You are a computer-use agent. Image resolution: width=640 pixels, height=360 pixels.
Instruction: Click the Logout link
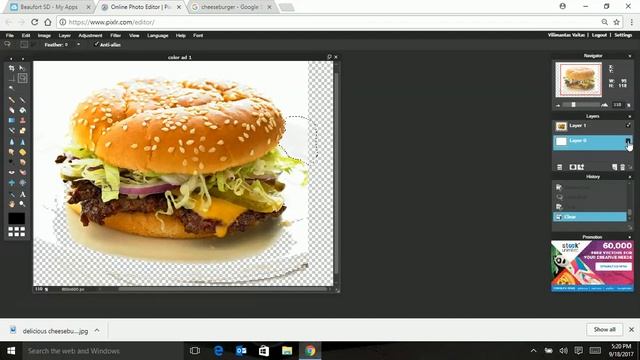pos(599,35)
